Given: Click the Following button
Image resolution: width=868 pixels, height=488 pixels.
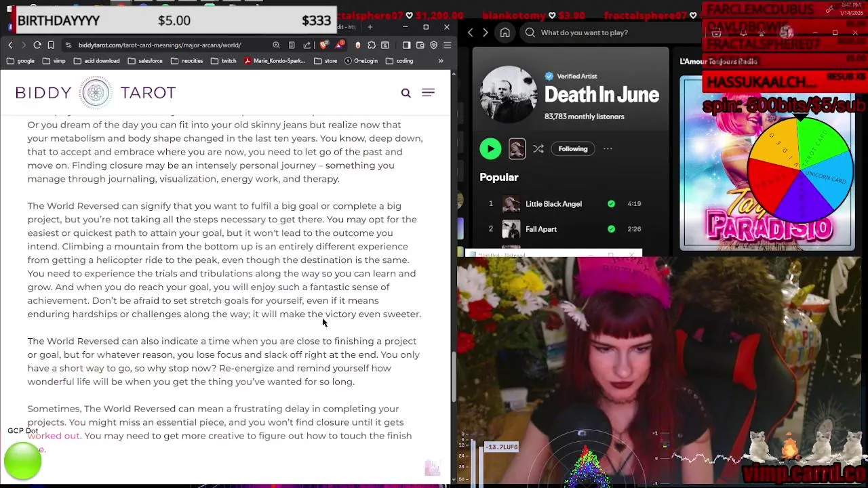Looking at the screenshot, I should click(x=573, y=149).
